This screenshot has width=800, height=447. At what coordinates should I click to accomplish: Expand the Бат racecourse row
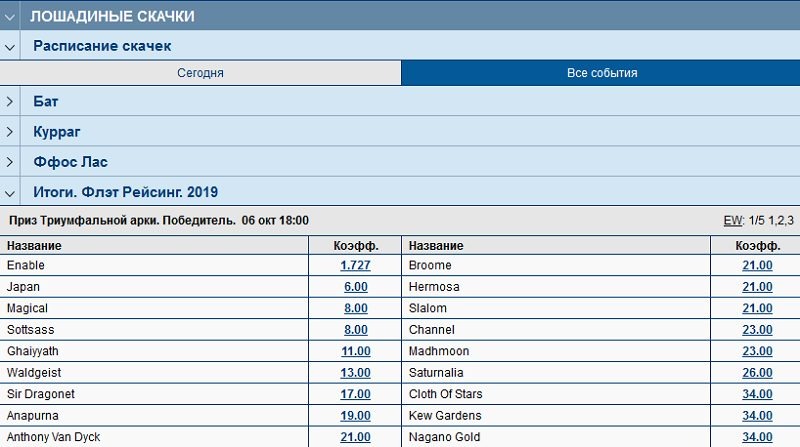point(10,102)
